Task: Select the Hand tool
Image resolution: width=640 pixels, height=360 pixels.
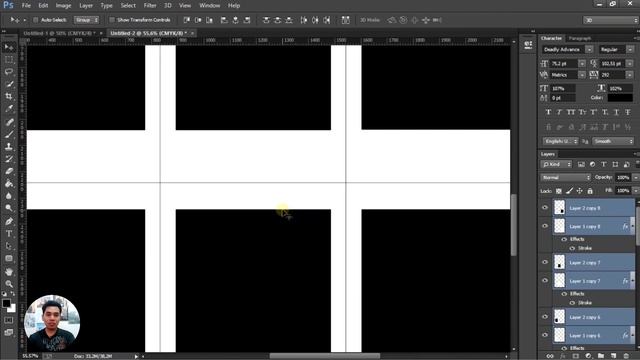Action: (x=9, y=271)
